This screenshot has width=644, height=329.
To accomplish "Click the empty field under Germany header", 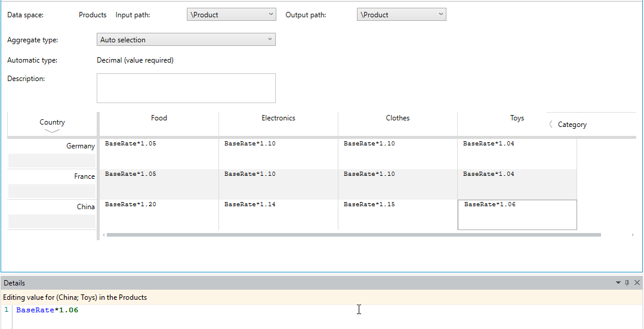I will tap(52, 160).
